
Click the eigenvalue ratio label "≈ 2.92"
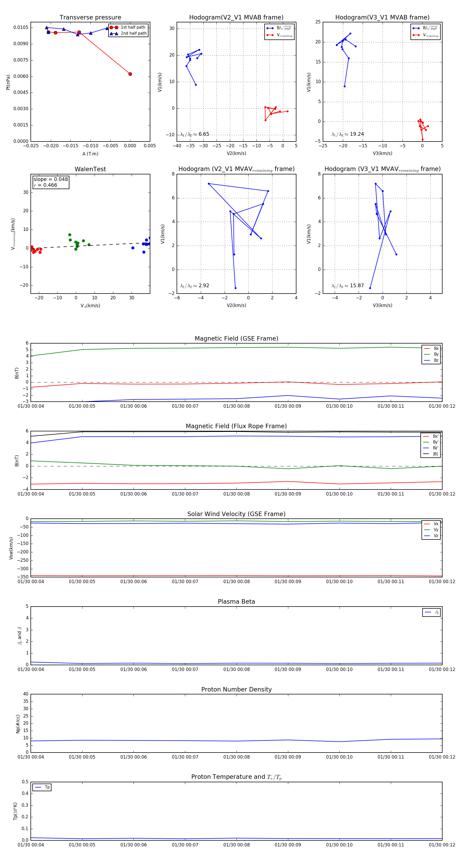pyautogui.click(x=194, y=286)
